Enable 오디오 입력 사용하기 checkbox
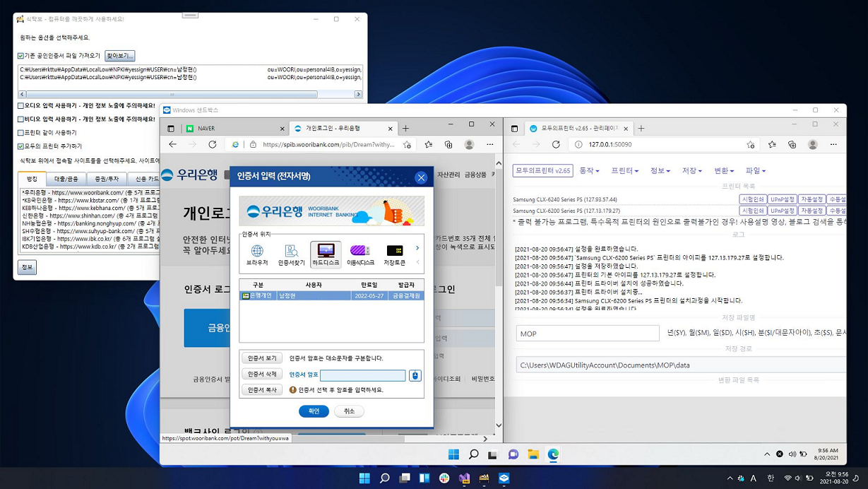Viewport: 868px width, 489px height. pos(20,105)
